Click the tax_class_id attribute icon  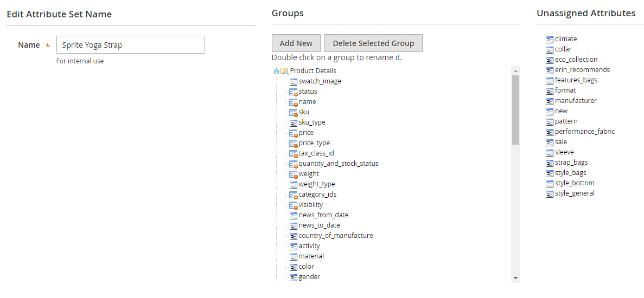pos(294,154)
